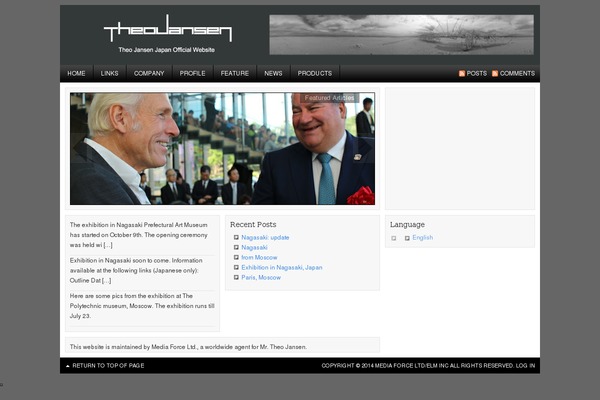This screenshot has height=400, width=600.
Task: Click 'Theo Jansen Japan Official Website' tagline
Action: click(x=166, y=50)
